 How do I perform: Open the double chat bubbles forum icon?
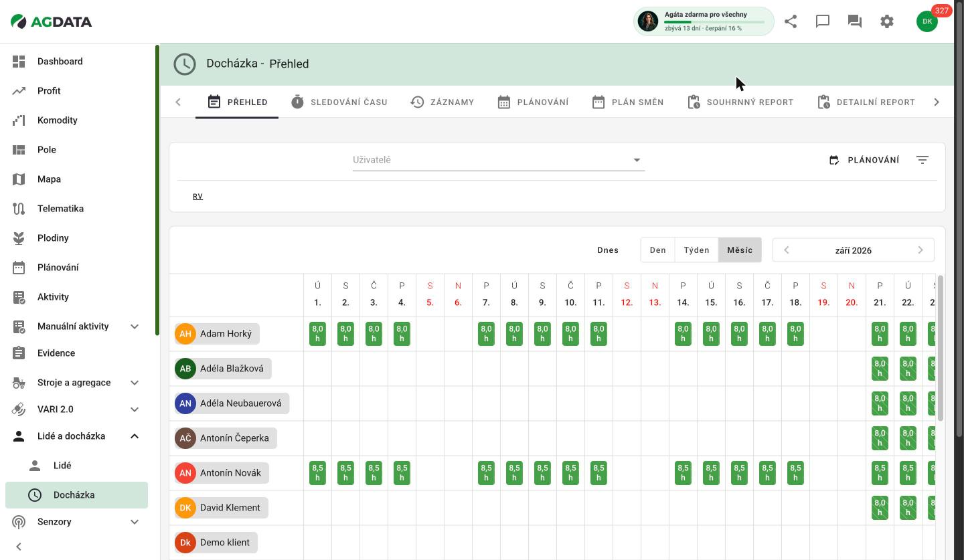(x=855, y=21)
